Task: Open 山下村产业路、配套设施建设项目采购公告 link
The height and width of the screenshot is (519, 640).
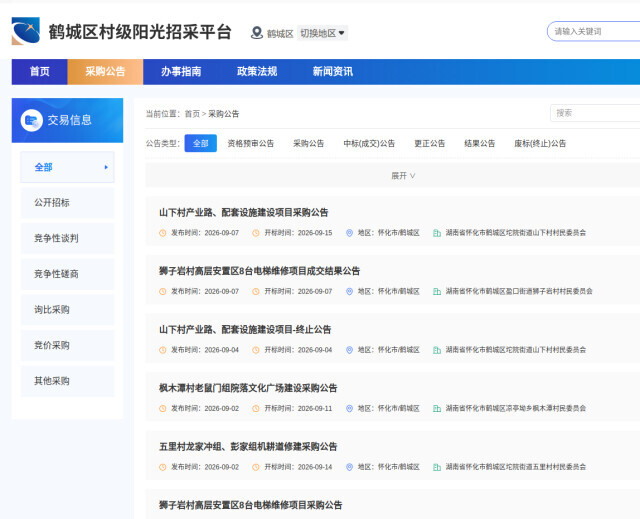Action: point(244,213)
